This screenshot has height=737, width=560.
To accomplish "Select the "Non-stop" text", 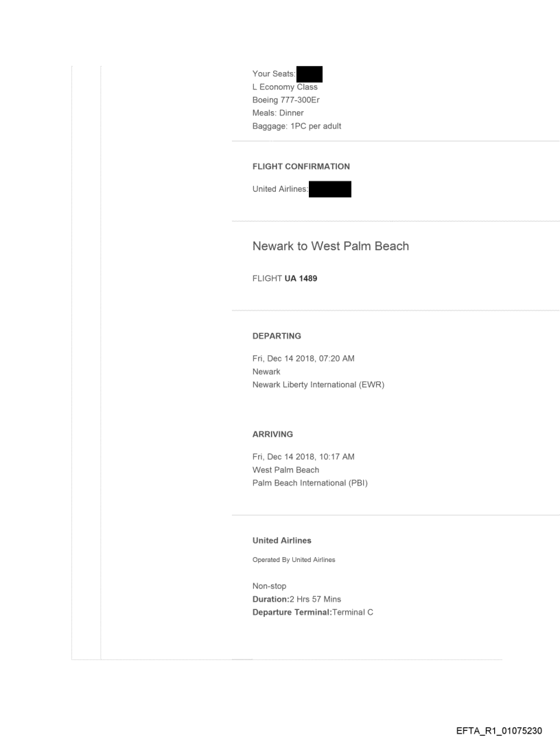I will 269,587.
